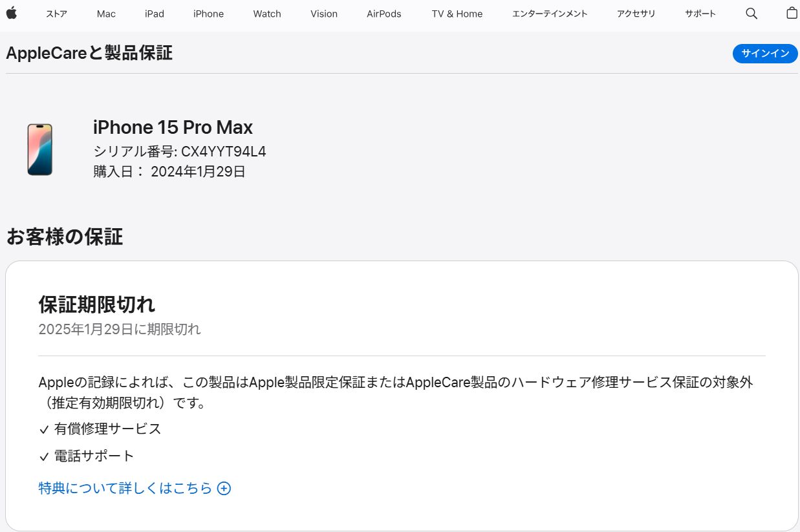Screen dimensions: 800x532
Task: Click the plus circle icon beside 特典について詳しくはこちら
Action: [x=224, y=488]
